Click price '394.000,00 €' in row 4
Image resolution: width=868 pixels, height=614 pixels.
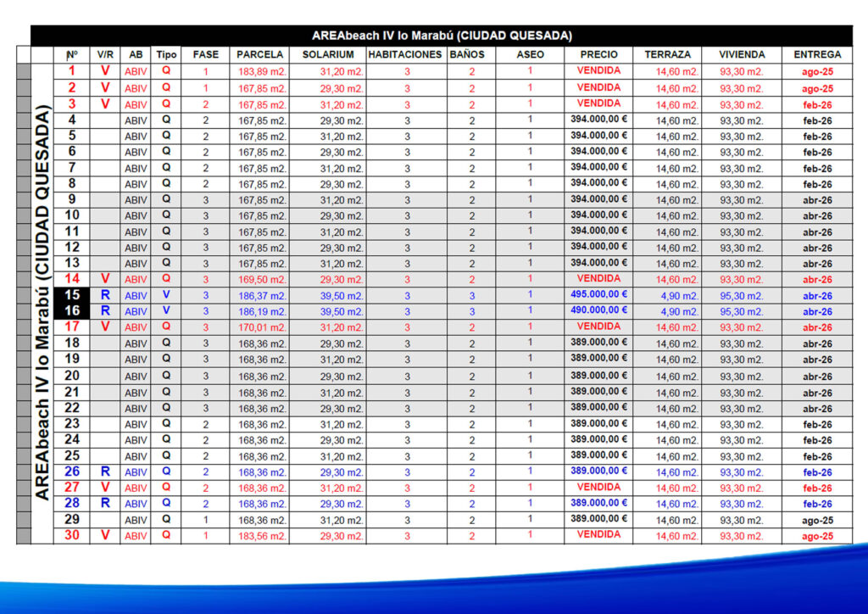[598, 119]
